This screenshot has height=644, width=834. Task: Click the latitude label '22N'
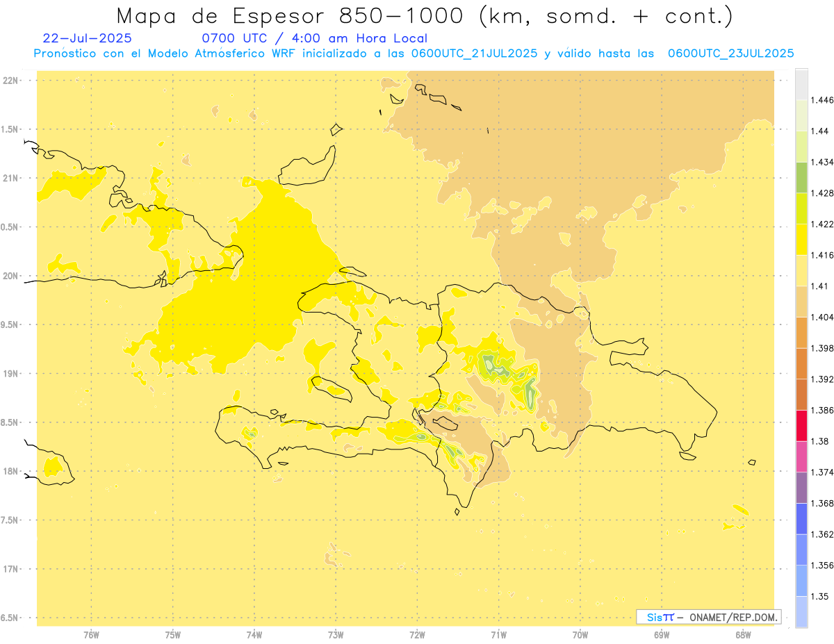click(10, 80)
